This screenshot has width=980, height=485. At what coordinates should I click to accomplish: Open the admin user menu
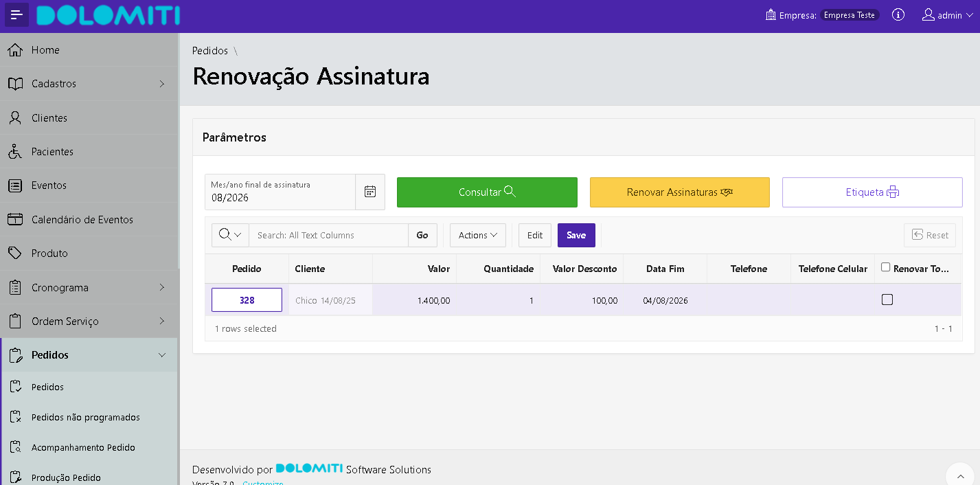948,15
